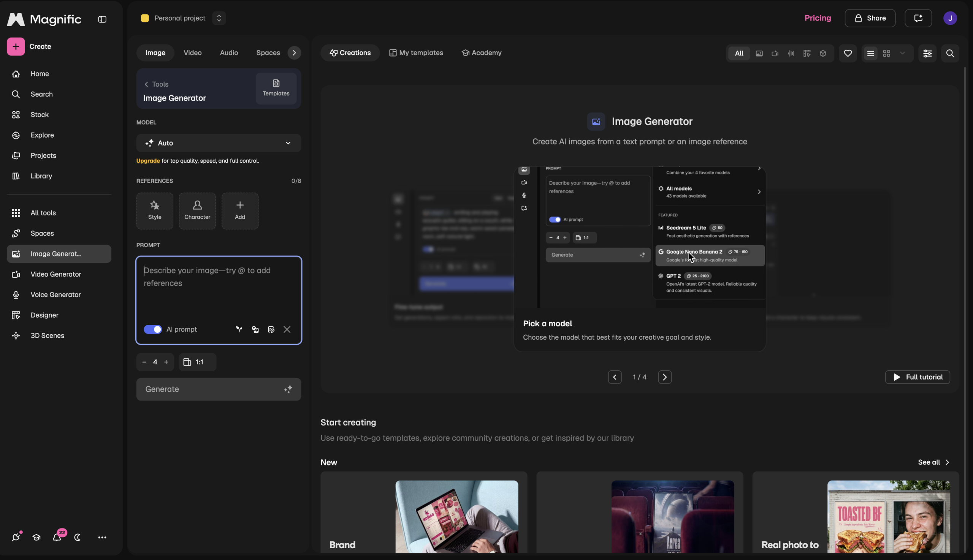Viewport: 973px width, 560px height.
Task: Go to next tutorial slide
Action: click(665, 377)
